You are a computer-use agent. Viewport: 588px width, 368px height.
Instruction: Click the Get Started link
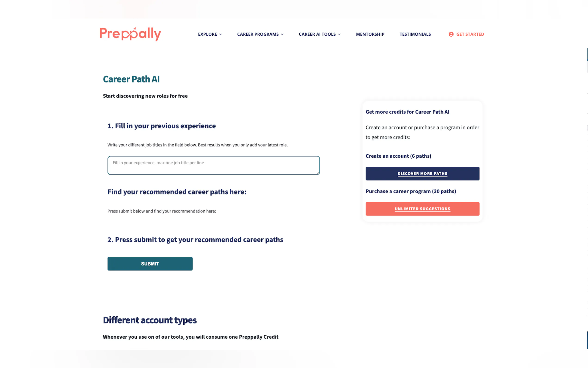click(x=470, y=34)
